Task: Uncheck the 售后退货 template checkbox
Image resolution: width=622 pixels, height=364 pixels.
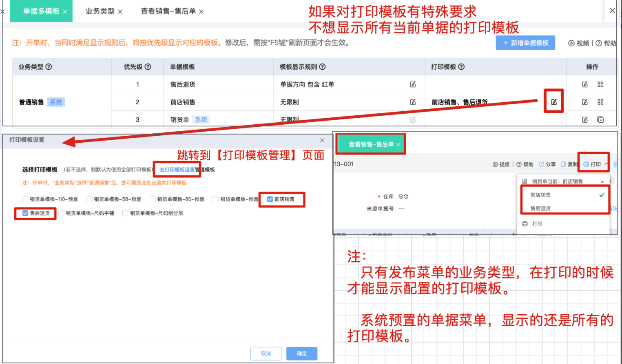Action: click(25, 213)
